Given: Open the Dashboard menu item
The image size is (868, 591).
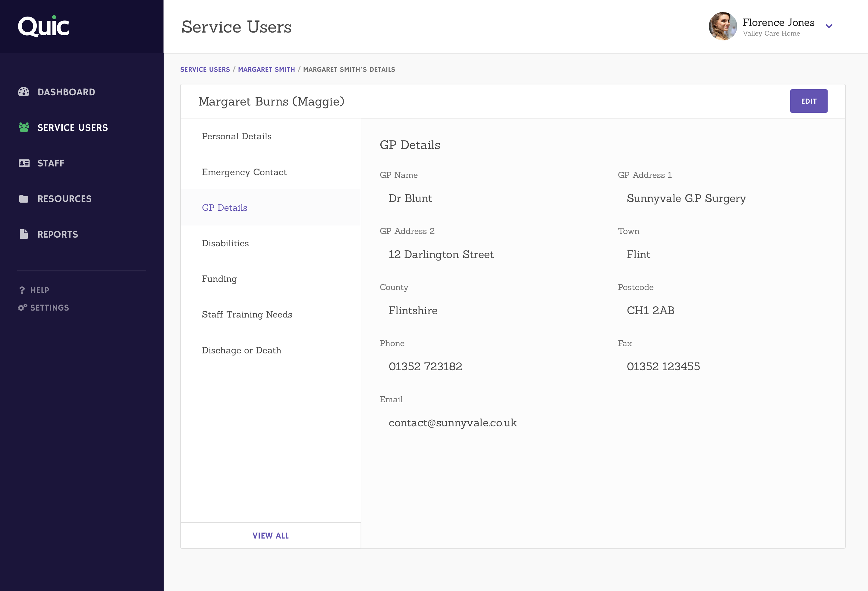Looking at the screenshot, I should pos(66,92).
